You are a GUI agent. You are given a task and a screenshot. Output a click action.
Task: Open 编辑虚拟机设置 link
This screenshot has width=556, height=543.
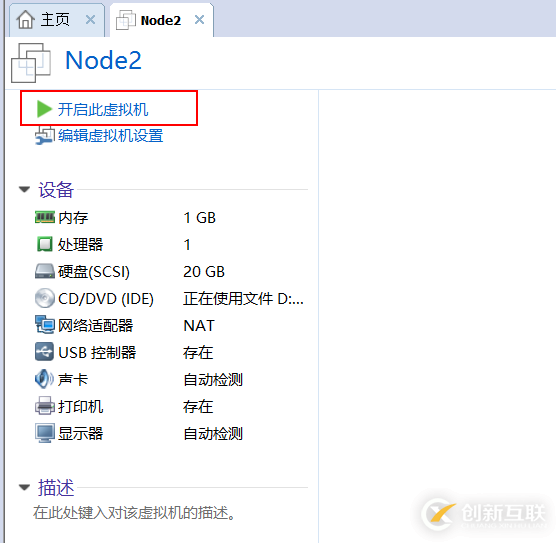pos(110,136)
